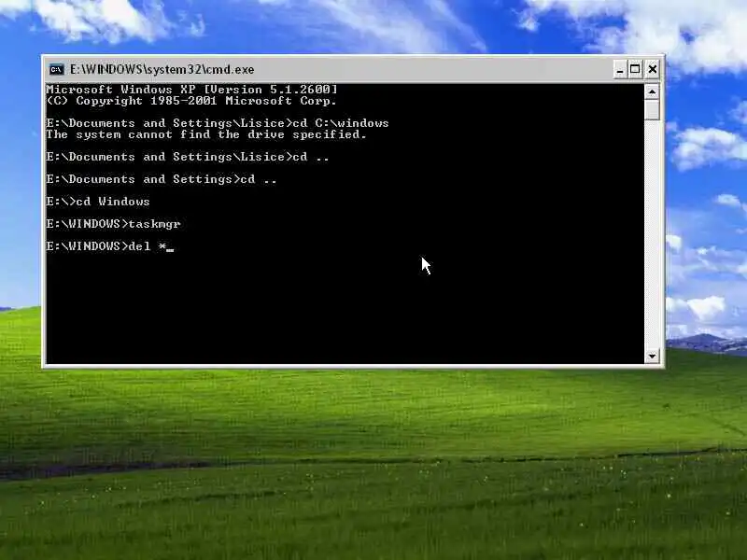Click the vertical scrollbar thumb

point(652,109)
